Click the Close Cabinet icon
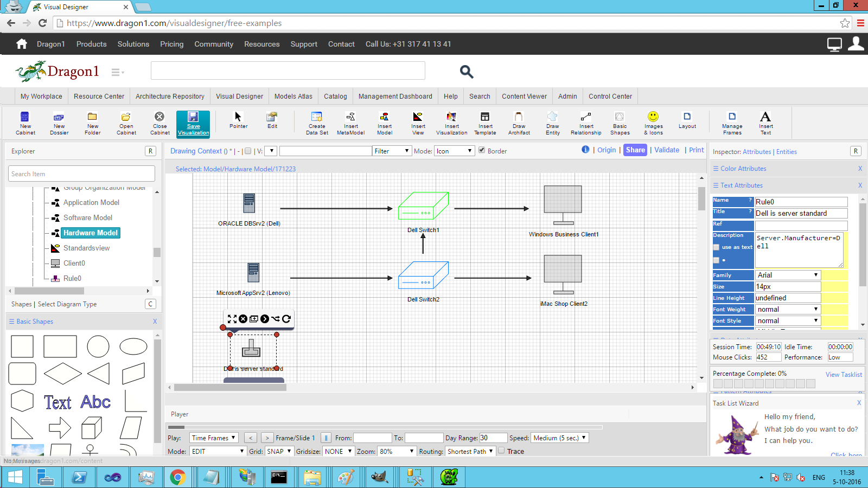Viewport: 868px width, 488px height. pyautogui.click(x=159, y=123)
